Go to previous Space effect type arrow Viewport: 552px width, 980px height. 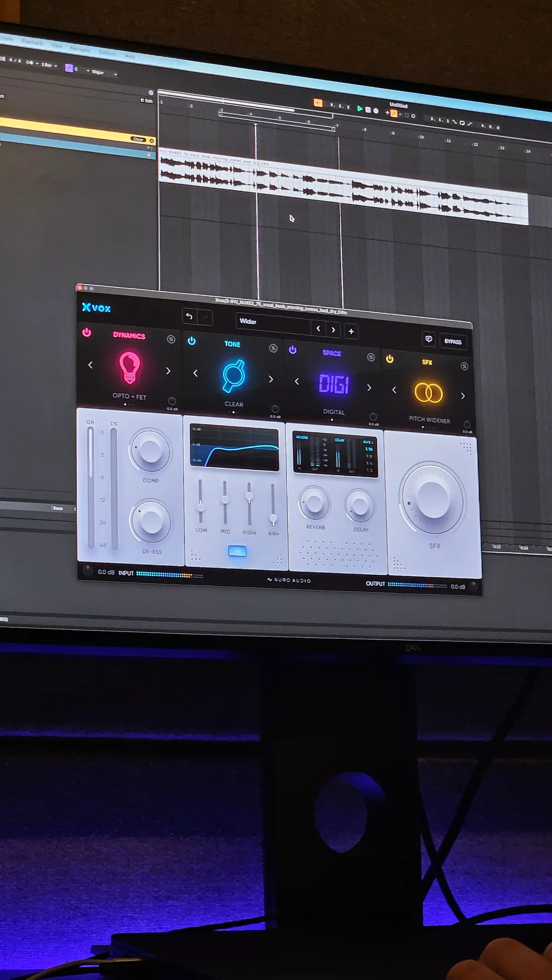(297, 381)
